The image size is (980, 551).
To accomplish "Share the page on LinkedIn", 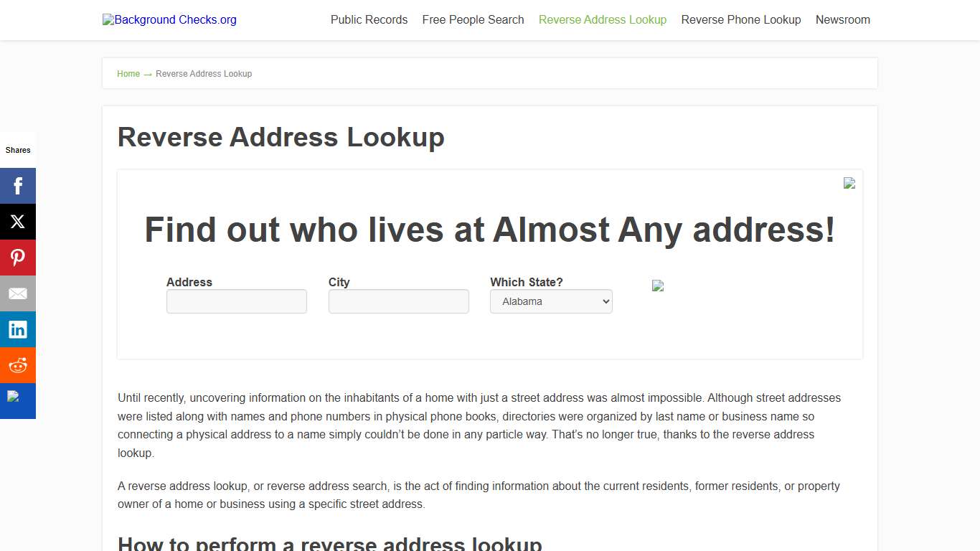I will coord(18,329).
